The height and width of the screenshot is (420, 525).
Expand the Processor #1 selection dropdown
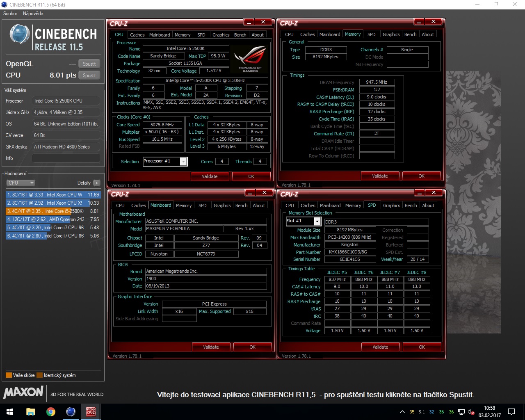point(183,162)
